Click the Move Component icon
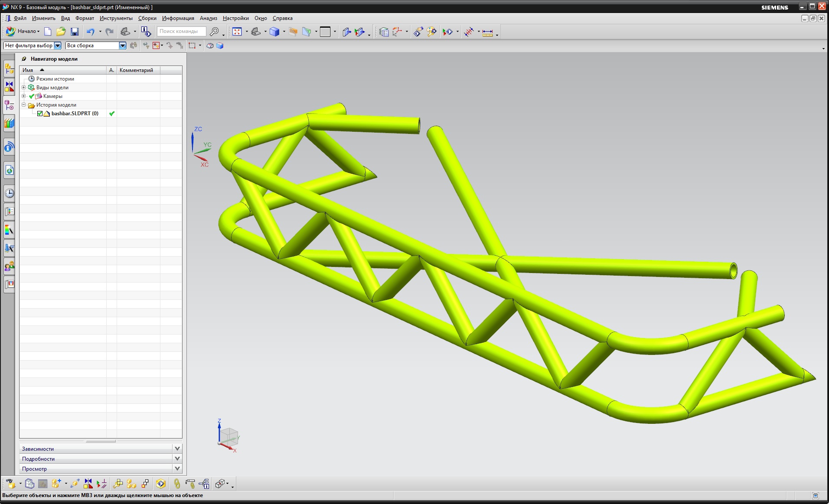This screenshot has width=829, height=504. [x=75, y=484]
